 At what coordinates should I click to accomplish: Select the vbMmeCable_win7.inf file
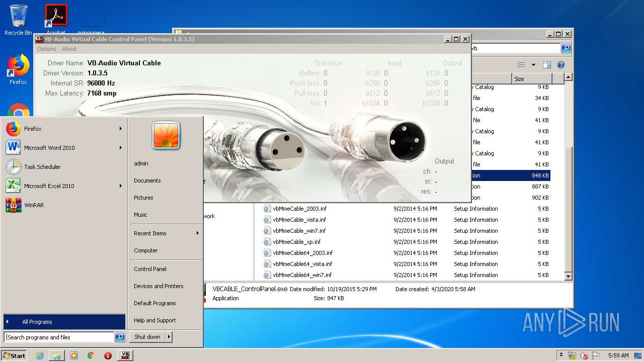pyautogui.click(x=406, y=231)
